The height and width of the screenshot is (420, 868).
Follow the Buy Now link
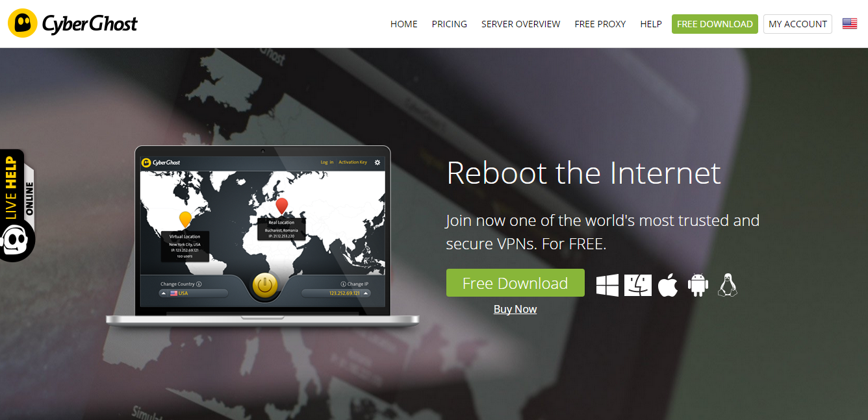click(515, 309)
